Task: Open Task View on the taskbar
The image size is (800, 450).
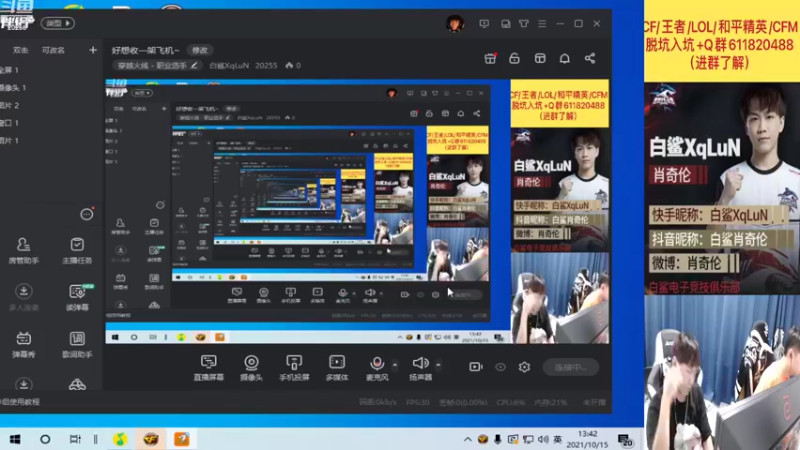Action: (x=75, y=439)
